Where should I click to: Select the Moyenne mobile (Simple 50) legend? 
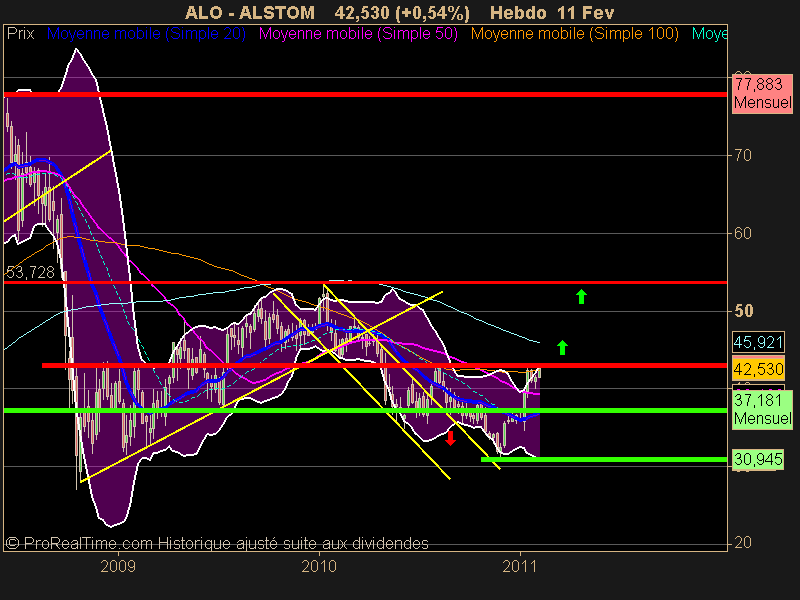point(358,34)
